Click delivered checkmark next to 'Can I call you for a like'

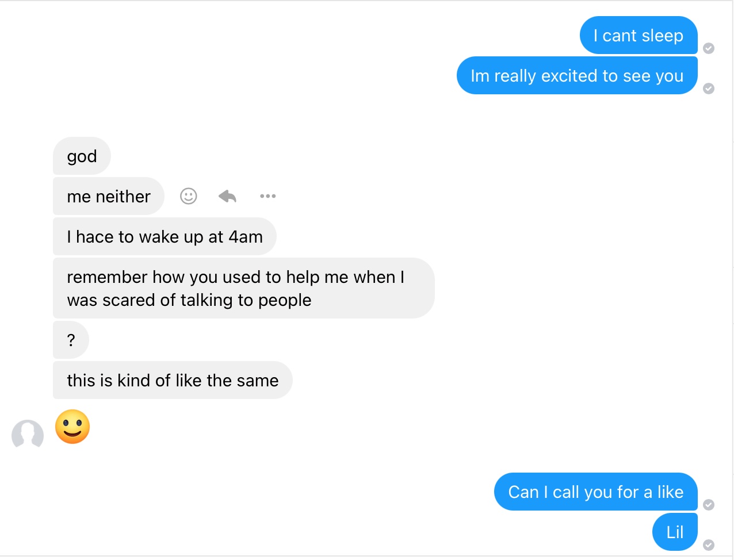click(x=709, y=505)
